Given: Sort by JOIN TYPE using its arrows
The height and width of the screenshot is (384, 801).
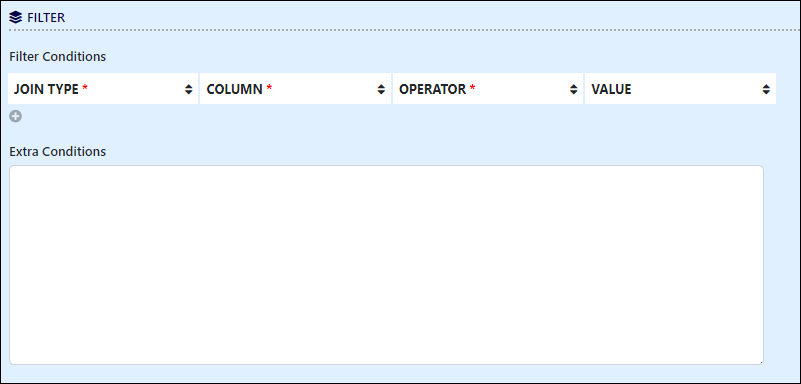Looking at the screenshot, I should coord(189,89).
